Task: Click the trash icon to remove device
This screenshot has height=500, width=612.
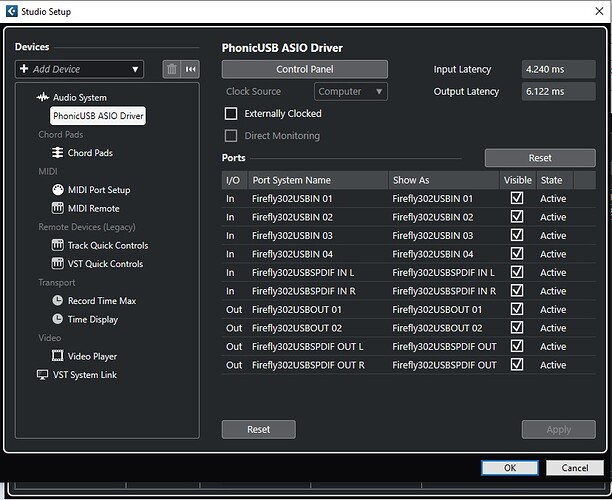Action: (172, 69)
